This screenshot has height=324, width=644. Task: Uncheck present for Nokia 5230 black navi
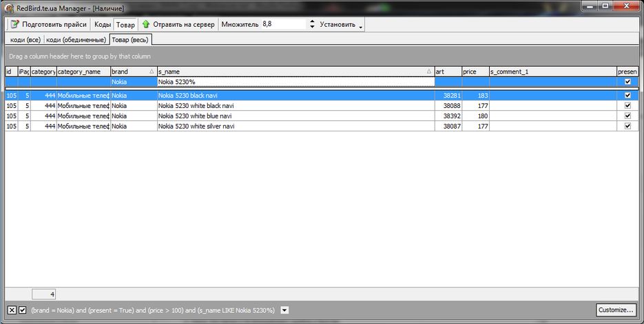tap(627, 95)
